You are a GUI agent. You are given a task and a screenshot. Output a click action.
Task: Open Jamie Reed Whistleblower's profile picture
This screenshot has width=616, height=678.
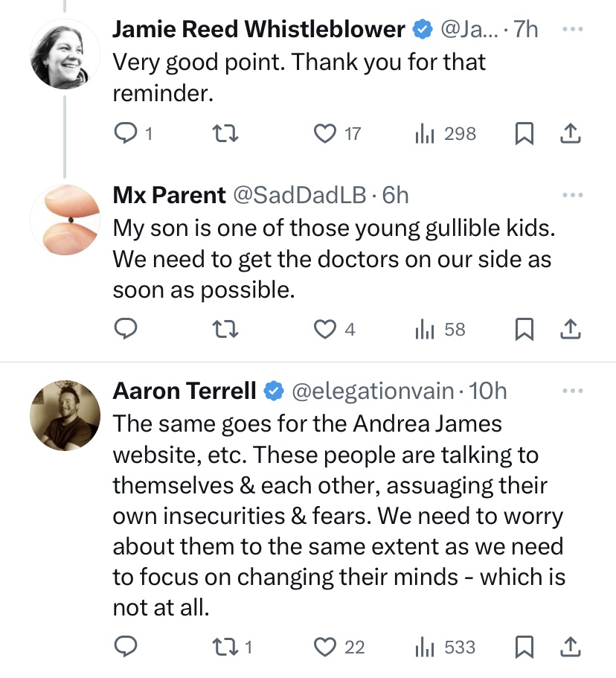pos(65,54)
